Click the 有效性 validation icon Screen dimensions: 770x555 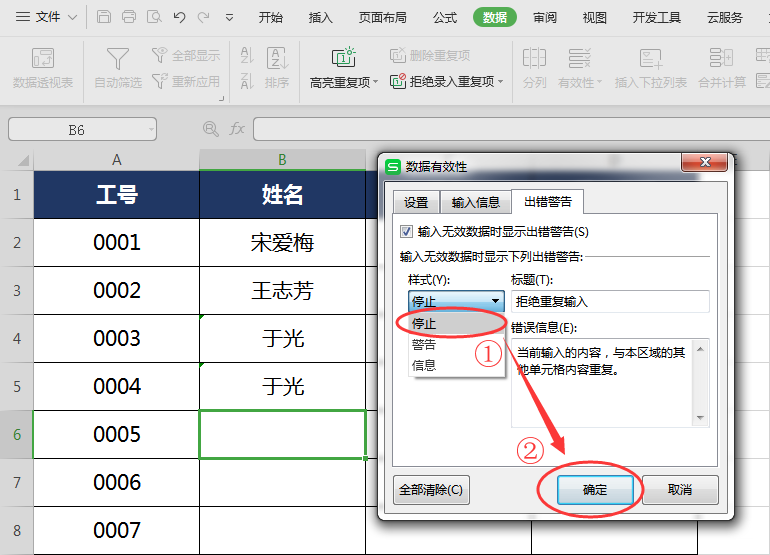click(x=579, y=58)
